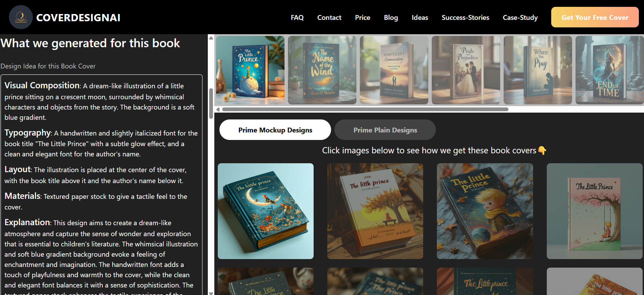The height and width of the screenshot is (295, 644).
Task: Click Get Your Free Cover button
Action: point(595,17)
